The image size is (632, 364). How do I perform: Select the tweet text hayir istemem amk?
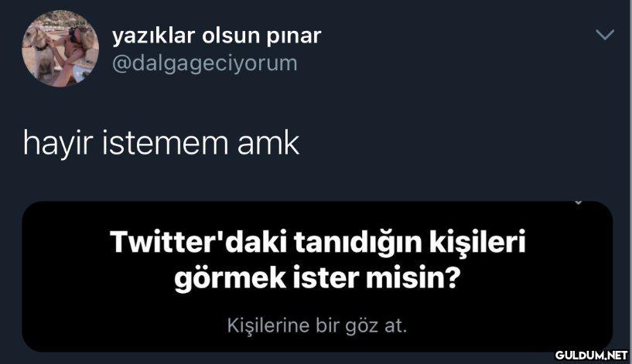pos(161,143)
